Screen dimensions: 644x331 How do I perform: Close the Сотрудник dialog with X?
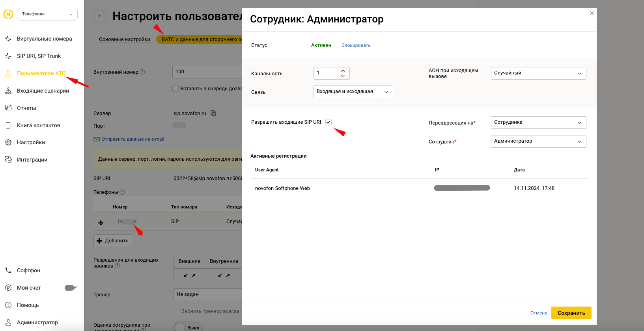tap(592, 13)
